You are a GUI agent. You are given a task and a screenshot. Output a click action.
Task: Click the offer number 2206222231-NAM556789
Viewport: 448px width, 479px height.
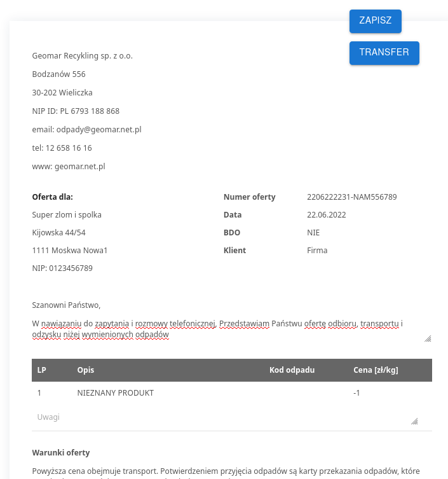coord(351,197)
